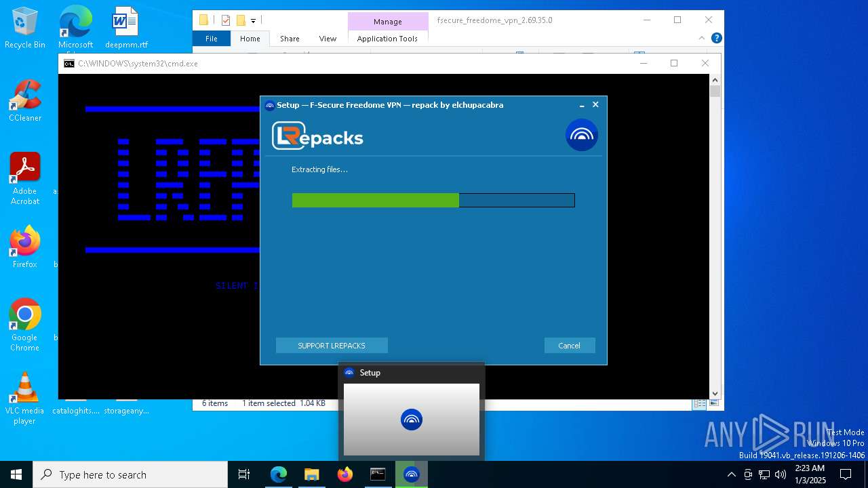Expand the Explorer ribbon chevron
Viewport: 868px width, 488px height.
703,39
